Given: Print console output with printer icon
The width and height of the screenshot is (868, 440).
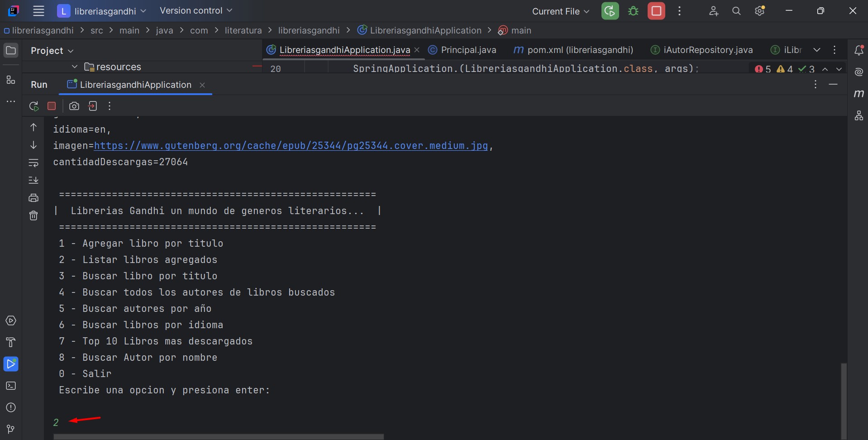Looking at the screenshot, I should click(33, 198).
